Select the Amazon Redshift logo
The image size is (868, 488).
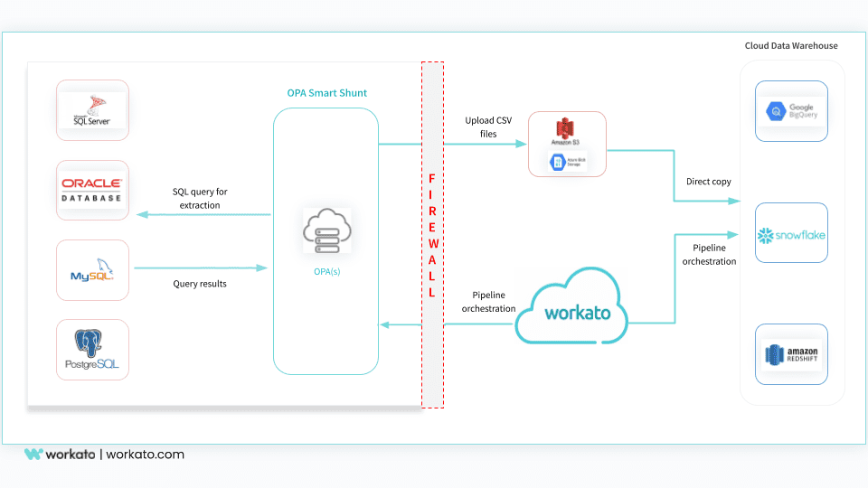tap(791, 354)
